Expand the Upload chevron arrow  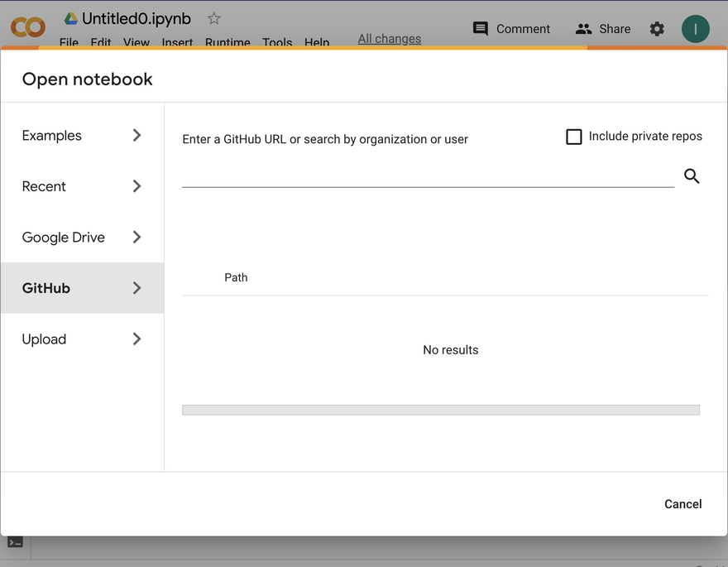[x=136, y=339]
